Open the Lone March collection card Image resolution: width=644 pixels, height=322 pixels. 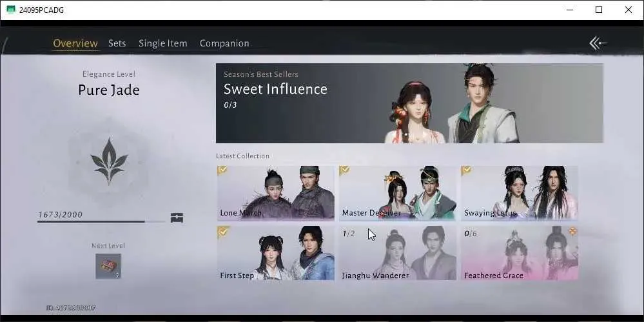coord(276,193)
